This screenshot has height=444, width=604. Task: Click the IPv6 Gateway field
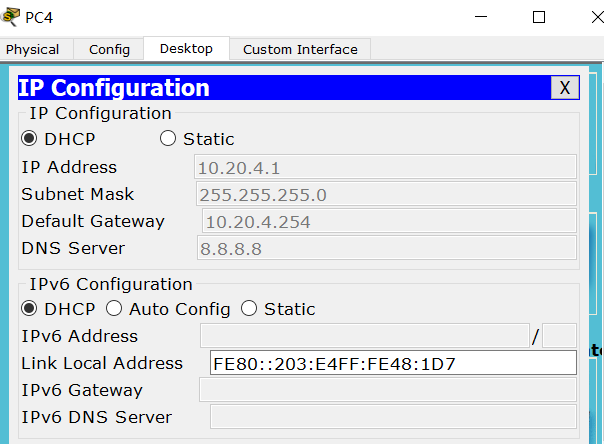click(x=388, y=390)
